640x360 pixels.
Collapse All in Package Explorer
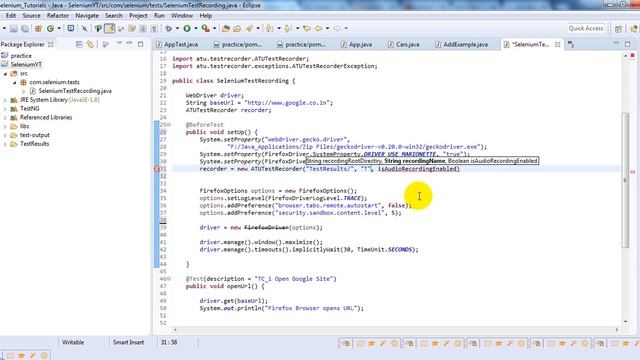click(x=79, y=44)
